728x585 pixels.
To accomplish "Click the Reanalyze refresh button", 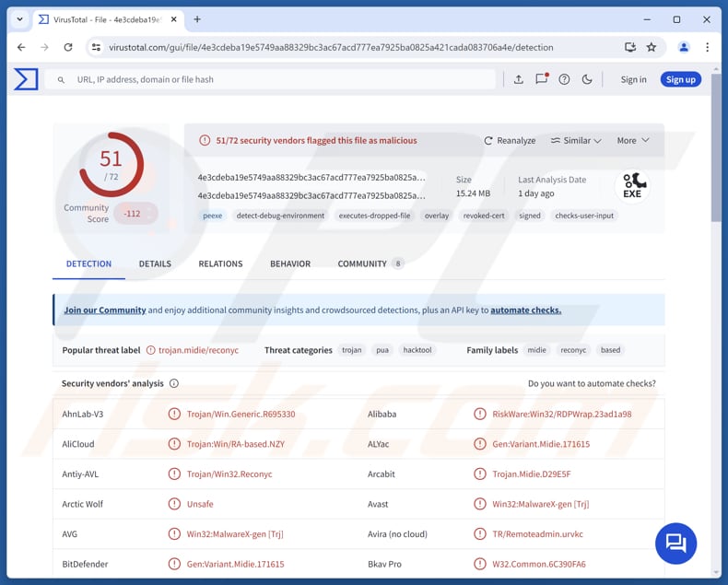I will 510,141.
